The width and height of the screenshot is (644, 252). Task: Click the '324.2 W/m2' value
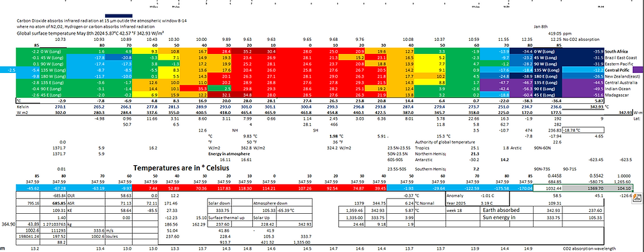[340, 147]
